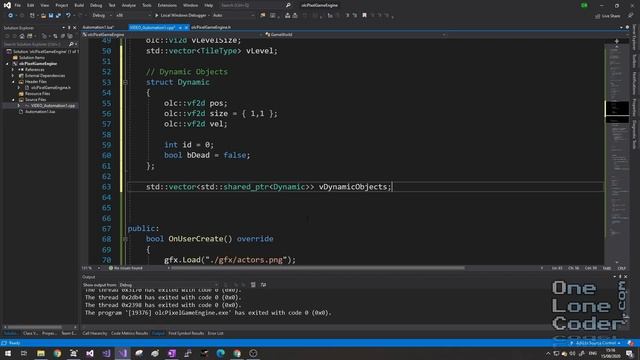
Task: Switch to the olcPixelGameEngine.h tab
Action: click(211, 27)
